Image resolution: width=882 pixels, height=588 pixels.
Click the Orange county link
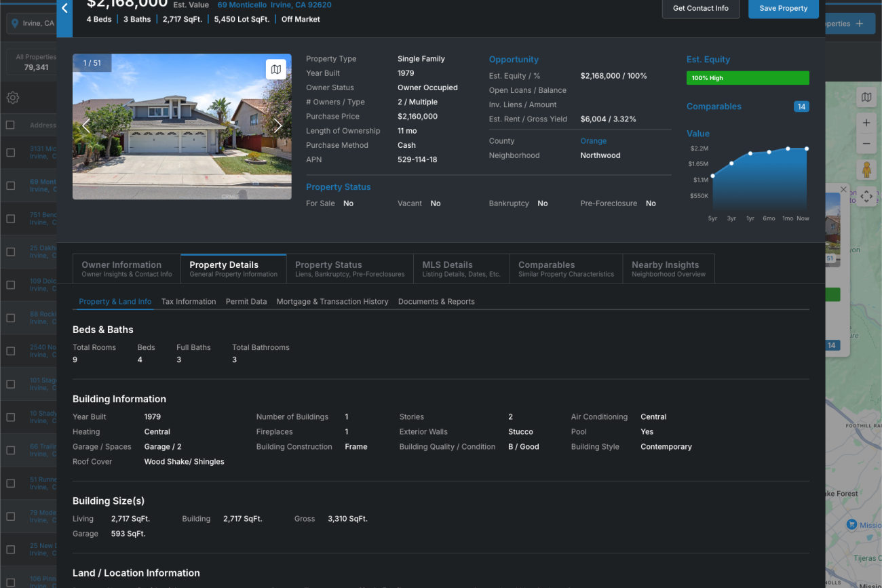tap(593, 141)
